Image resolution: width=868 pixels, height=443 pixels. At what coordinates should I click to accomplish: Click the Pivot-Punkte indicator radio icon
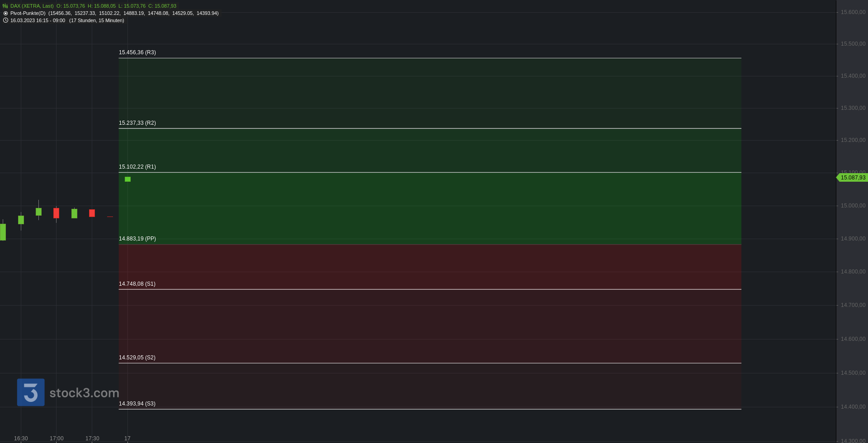pyautogui.click(x=5, y=13)
